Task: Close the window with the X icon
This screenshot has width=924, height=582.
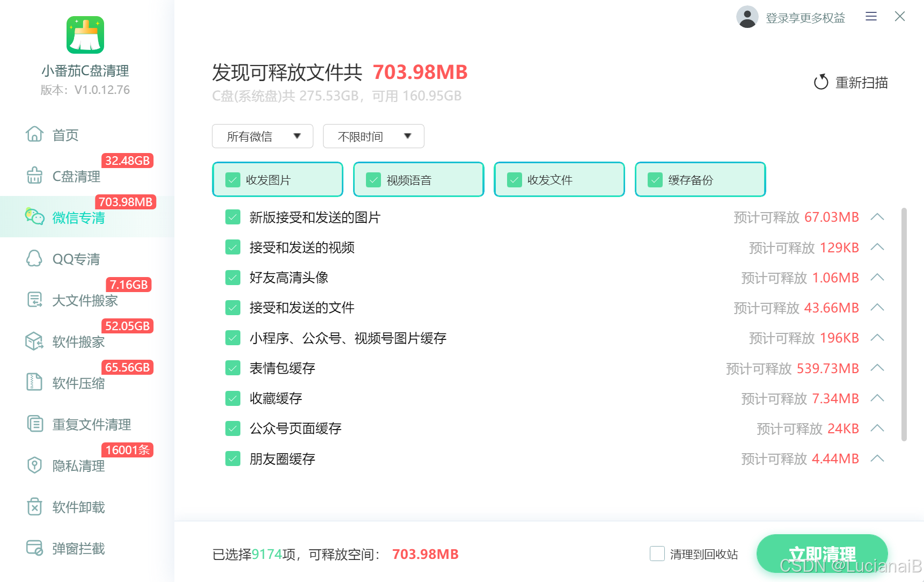Action: coord(900,17)
